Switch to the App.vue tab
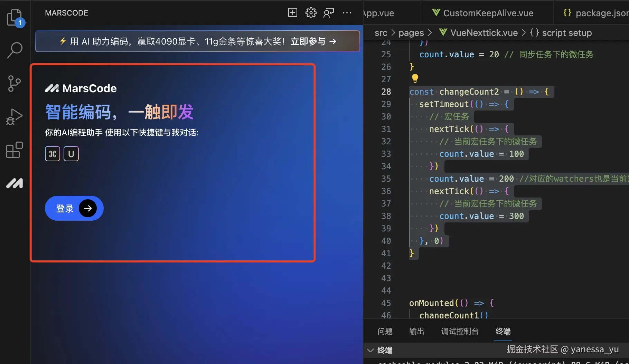629x364 pixels. (379, 13)
